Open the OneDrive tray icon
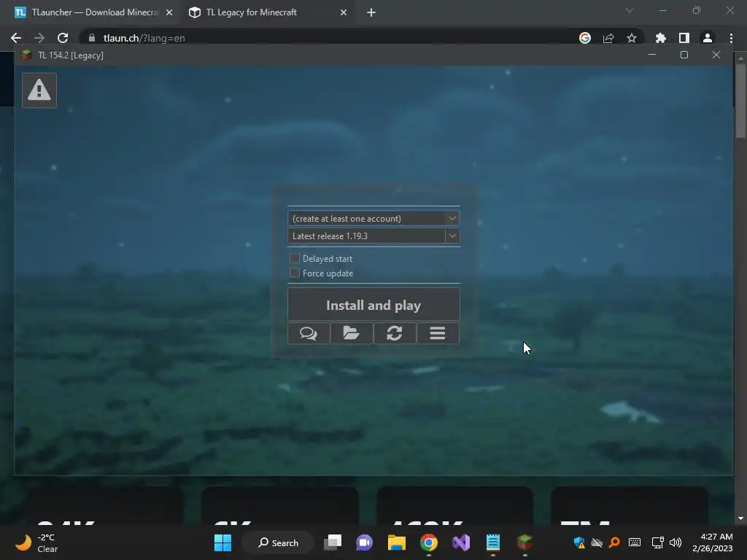This screenshot has height=560, width=747. coord(597,542)
